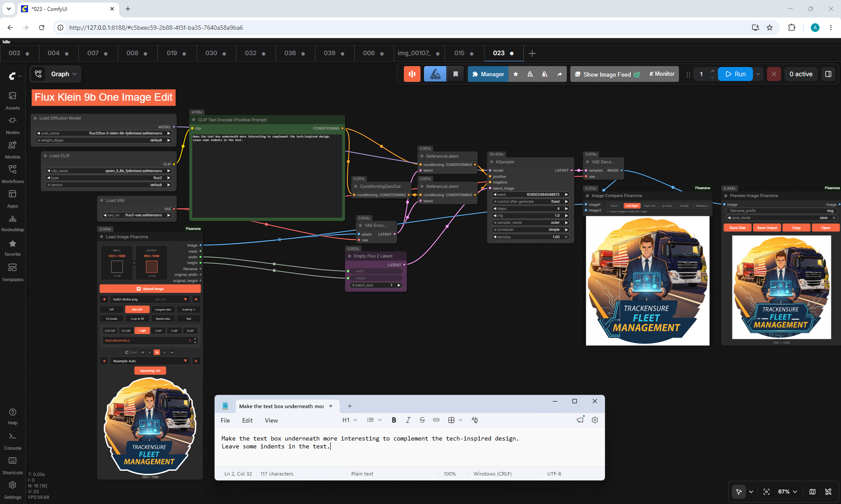Open the Notepad list style dropdown
Image resolution: width=841 pixels, height=504 pixels.
(x=374, y=420)
